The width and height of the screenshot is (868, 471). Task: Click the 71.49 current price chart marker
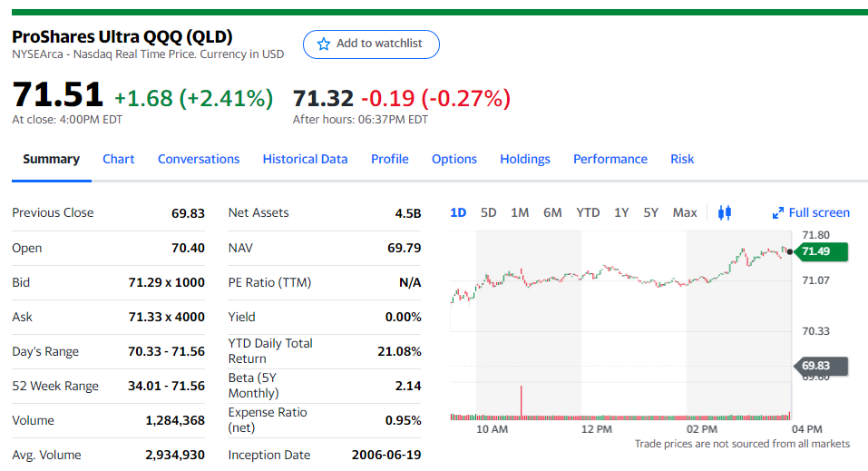coord(821,251)
